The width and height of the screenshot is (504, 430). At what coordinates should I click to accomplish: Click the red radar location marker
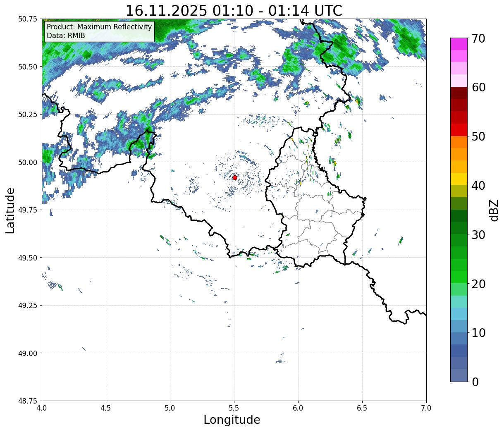[x=235, y=177]
